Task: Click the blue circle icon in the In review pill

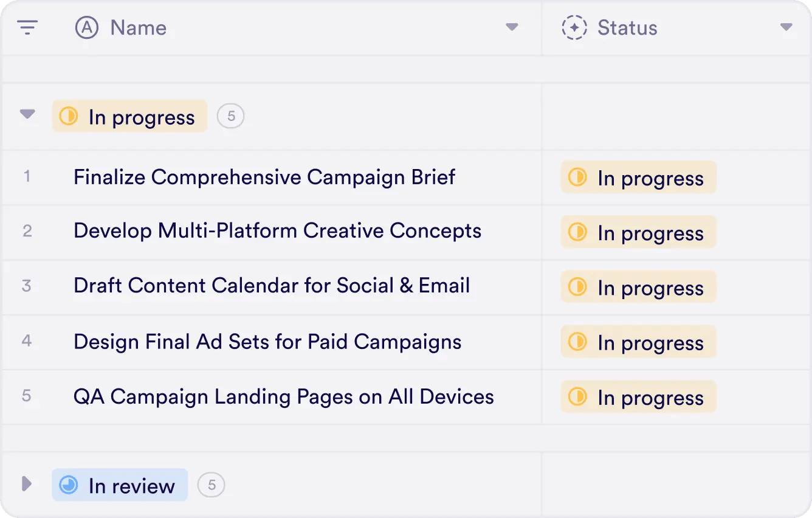Action: (x=69, y=485)
